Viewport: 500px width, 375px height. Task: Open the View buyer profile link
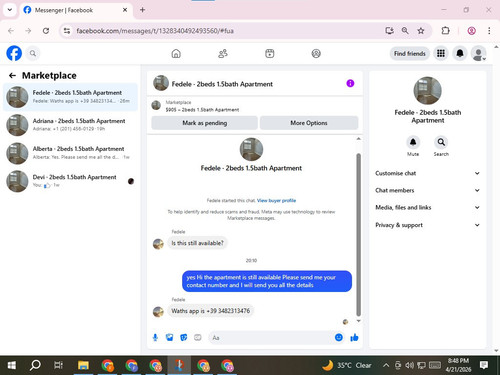click(276, 200)
